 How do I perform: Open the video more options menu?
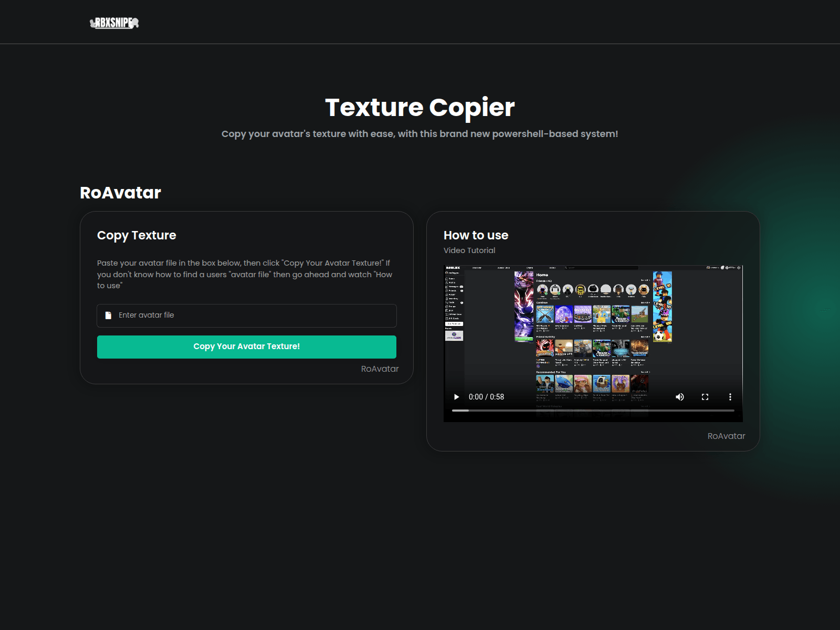coord(730,397)
